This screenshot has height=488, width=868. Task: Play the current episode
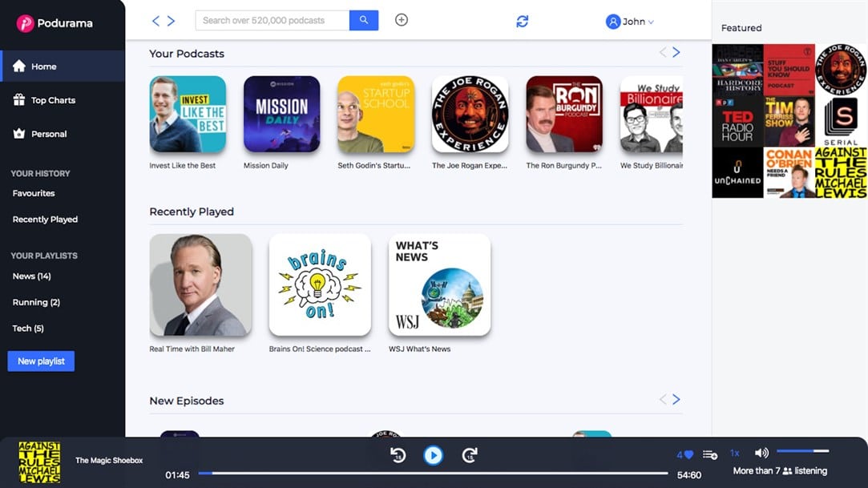click(433, 454)
